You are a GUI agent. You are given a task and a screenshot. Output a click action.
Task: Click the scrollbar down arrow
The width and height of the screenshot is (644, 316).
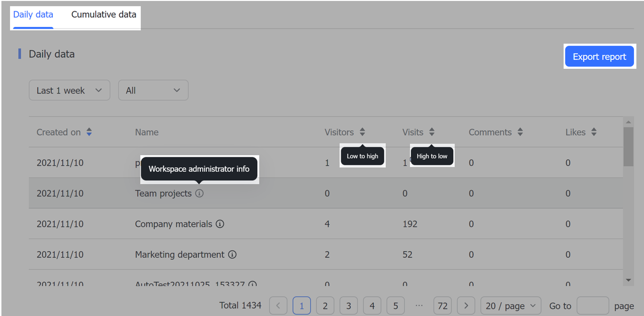pos(628,280)
